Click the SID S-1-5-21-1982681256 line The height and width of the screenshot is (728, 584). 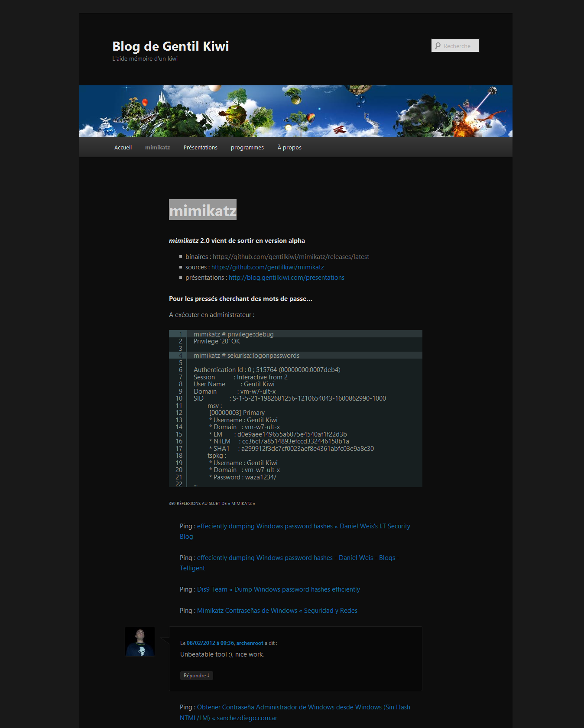tap(290, 398)
